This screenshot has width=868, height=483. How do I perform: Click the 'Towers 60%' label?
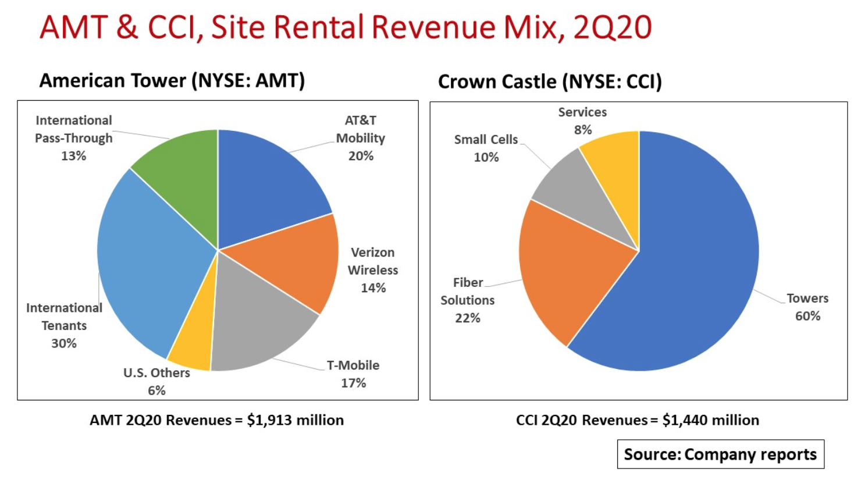[x=807, y=307]
